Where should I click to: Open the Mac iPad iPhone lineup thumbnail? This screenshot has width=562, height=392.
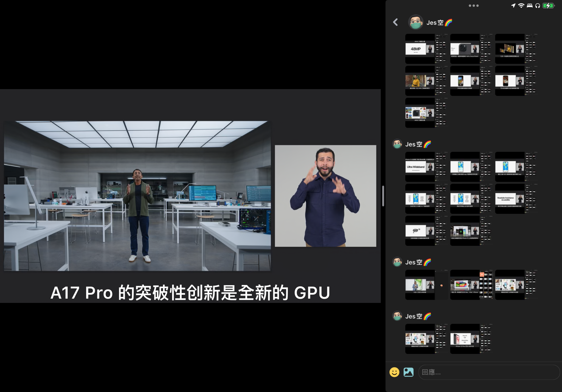click(471, 285)
